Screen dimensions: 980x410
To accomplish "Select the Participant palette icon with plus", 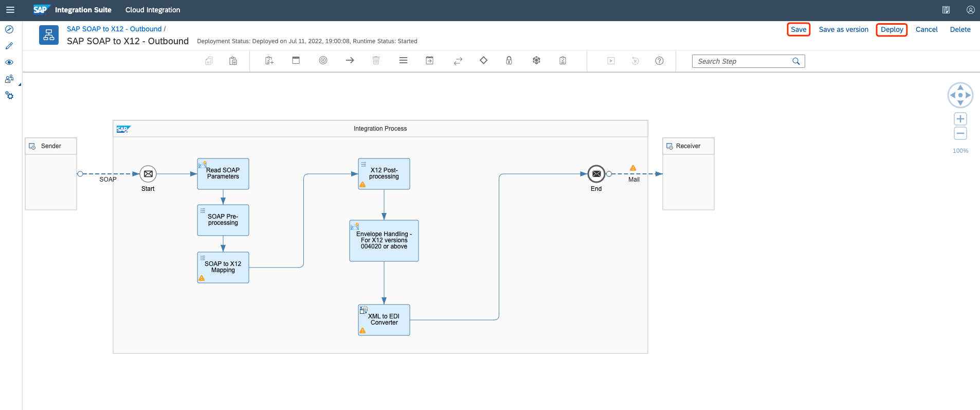I will 269,61.
